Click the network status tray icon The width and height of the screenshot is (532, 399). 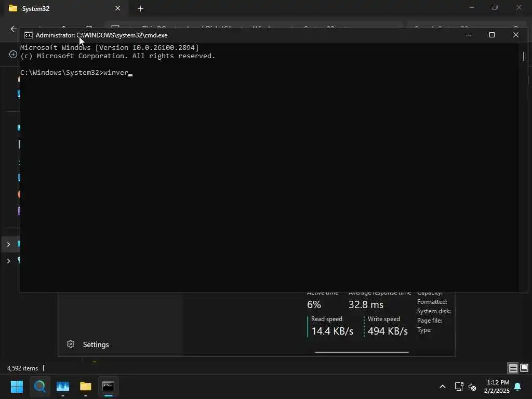459,387
